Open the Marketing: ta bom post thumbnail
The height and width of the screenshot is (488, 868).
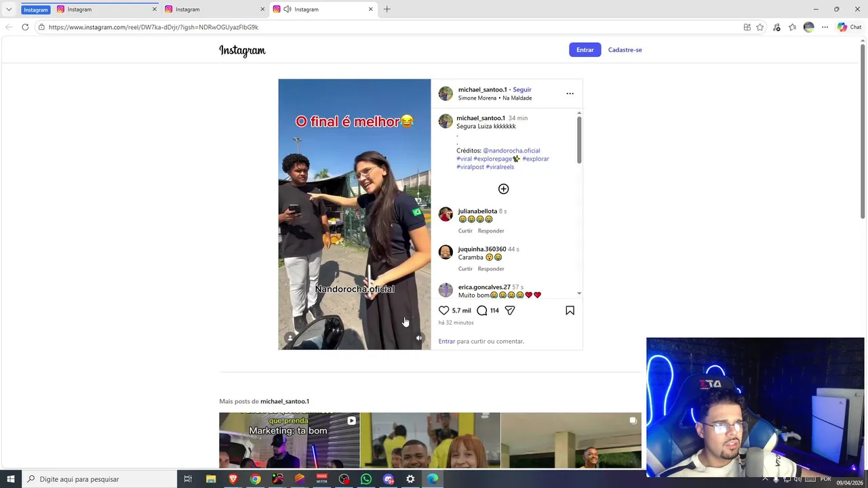290,441
